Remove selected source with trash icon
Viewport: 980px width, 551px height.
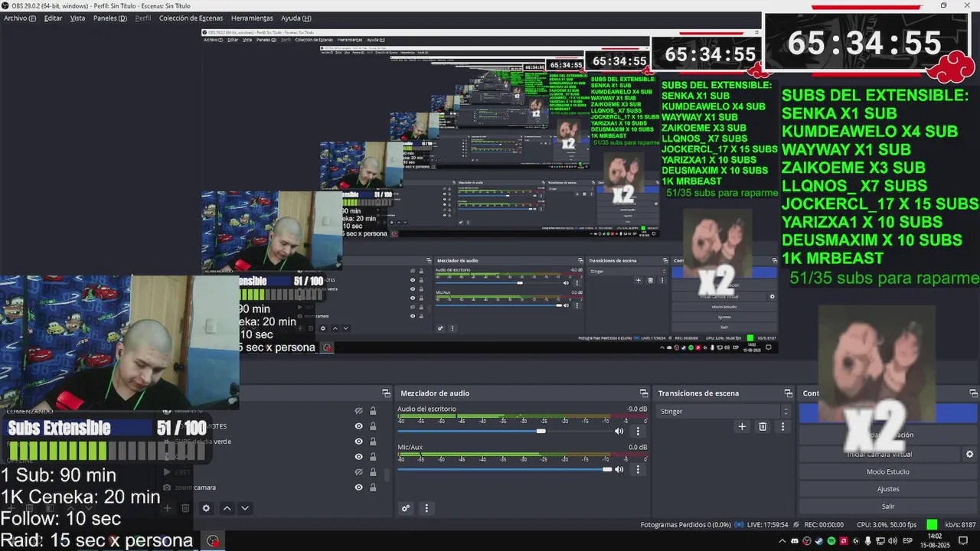185,508
